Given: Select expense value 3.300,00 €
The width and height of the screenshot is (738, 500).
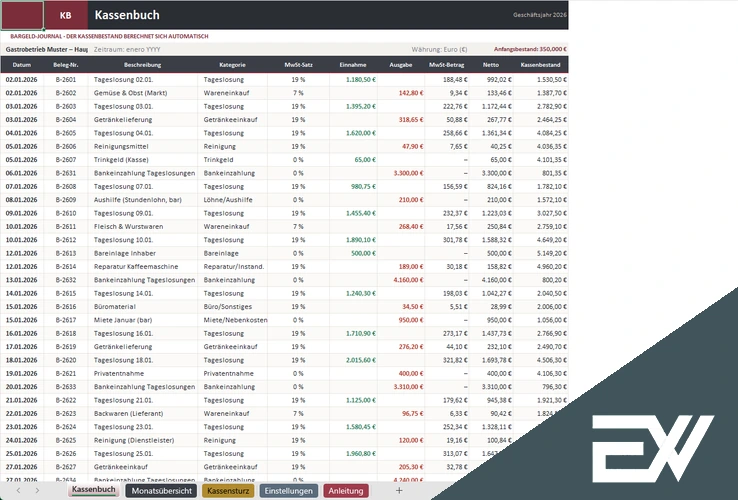Looking at the screenshot, I should 408,173.
